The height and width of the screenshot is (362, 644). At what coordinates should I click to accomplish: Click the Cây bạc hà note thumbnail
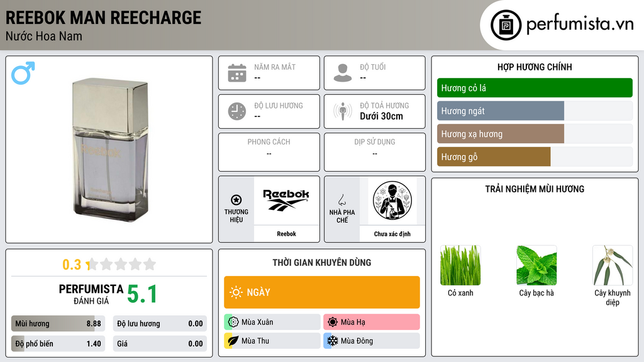[x=536, y=265]
